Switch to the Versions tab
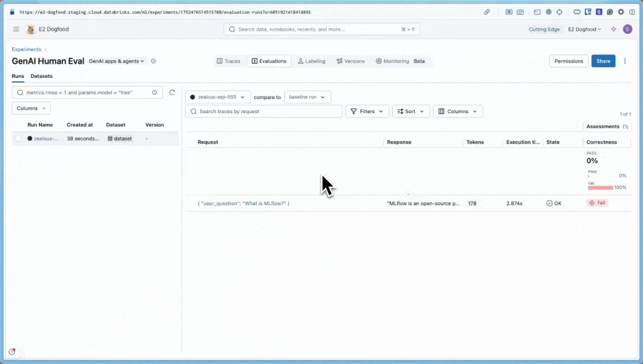 pos(350,61)
